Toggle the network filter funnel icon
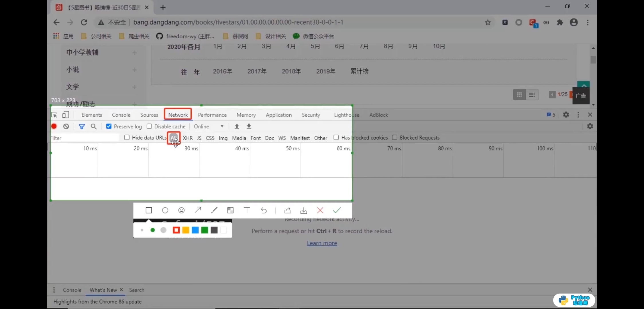The height and width of the screenshot is (309, 644). tap(82, 126)
